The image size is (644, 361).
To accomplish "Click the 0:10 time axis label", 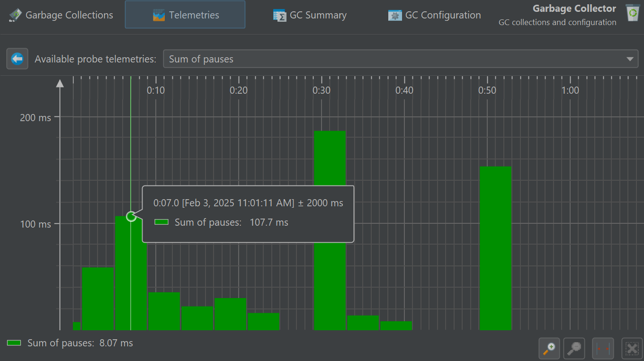I will coord(156,91).
